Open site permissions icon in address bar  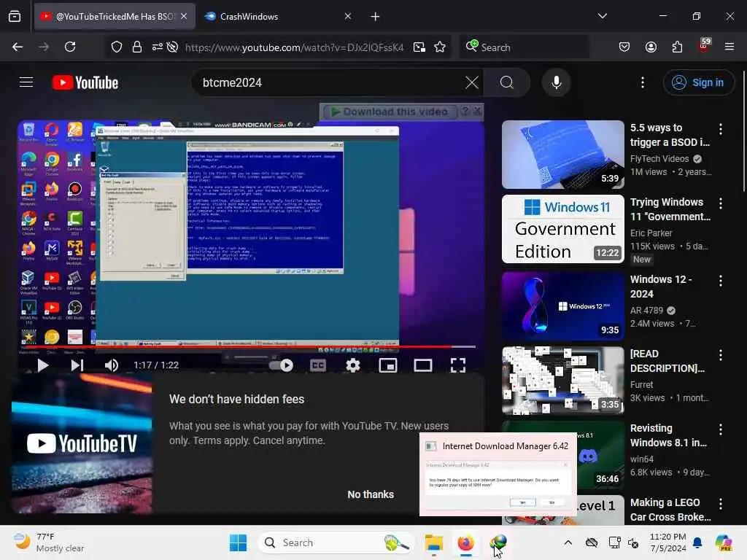(158, 47)
